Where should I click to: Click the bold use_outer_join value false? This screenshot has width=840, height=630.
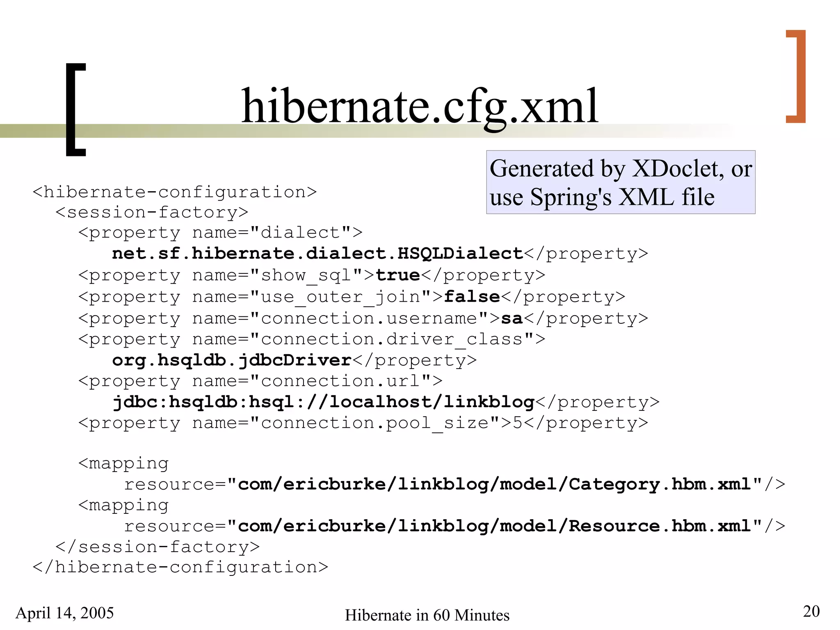point(472,296)
